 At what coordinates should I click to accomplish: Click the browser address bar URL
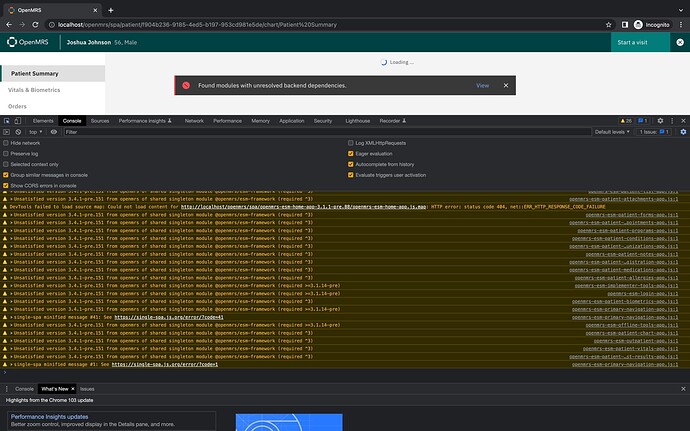click(x=197, y=25)
